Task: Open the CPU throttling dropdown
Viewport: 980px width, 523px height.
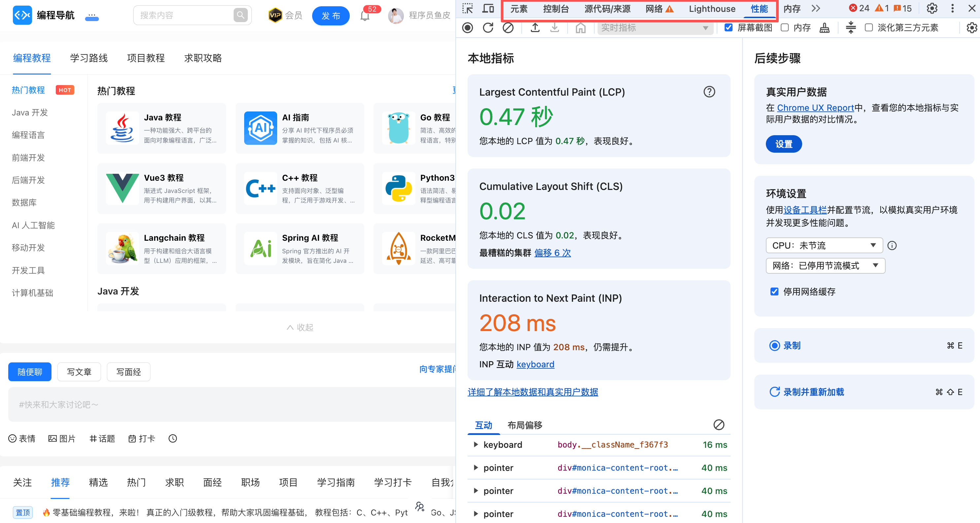Action: click(824, 246)
